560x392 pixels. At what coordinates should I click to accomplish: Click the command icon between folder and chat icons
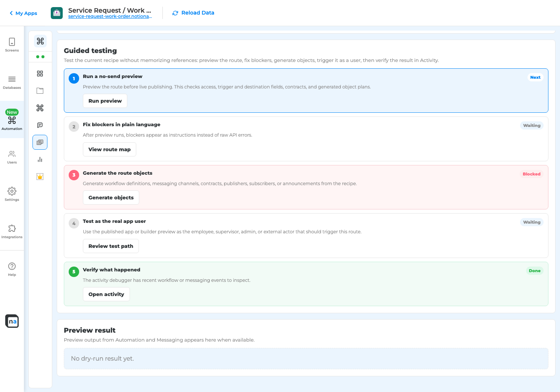40,108
